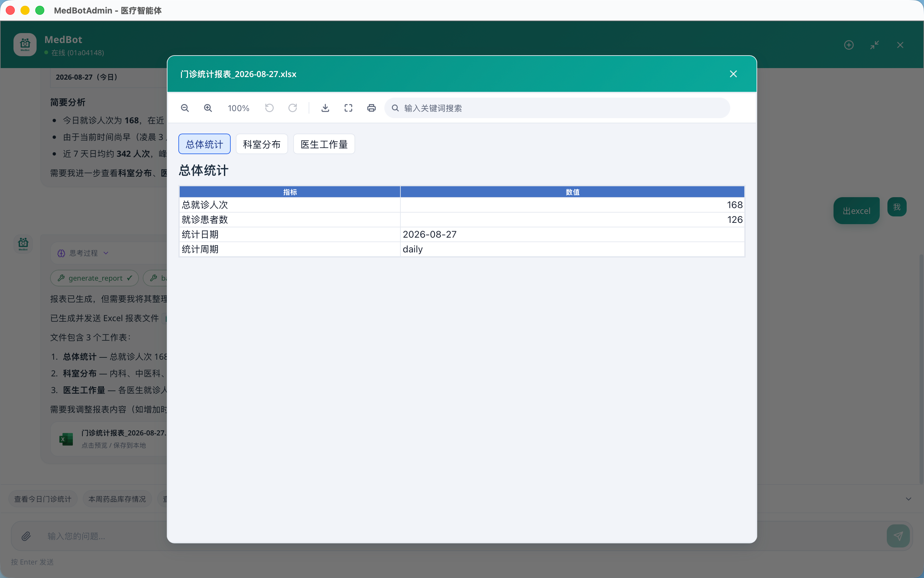Click the 我 user avatar
Screen dimensions: 924x578
tap(896, 207)
